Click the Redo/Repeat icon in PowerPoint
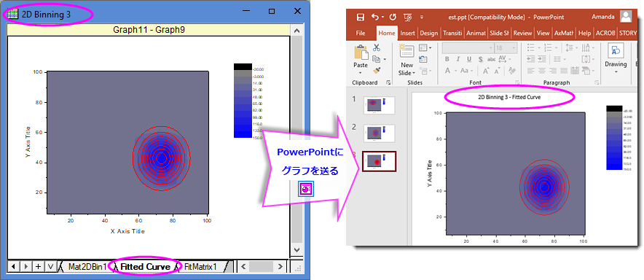The height and width of the screenshot is (280, 644). coord(393,17)
